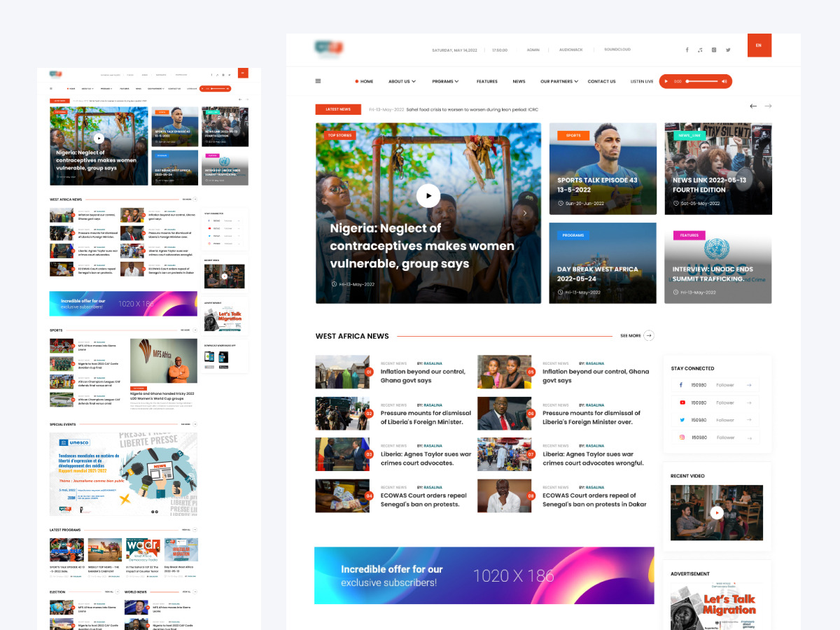Open the Soundcloud link in top bar
Screen dimensions: 840x630
tap(617, 50)
